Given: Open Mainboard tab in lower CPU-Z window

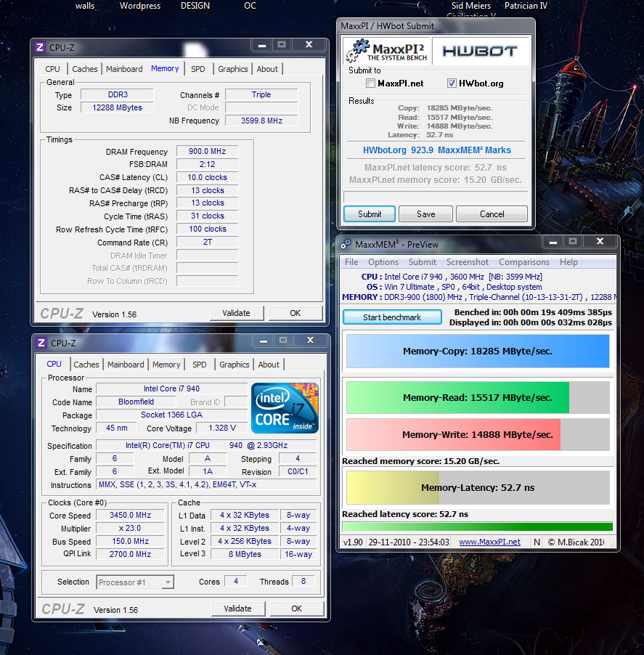Looking at the screenshot, I should [x=126, y=365].
